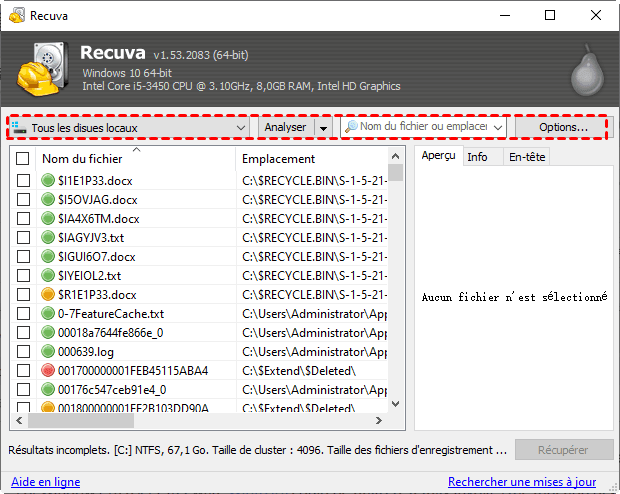Click drive icon in disk selector
This screenshot has width=620, height=494.
pyautogui.click(x=19, y=128)
